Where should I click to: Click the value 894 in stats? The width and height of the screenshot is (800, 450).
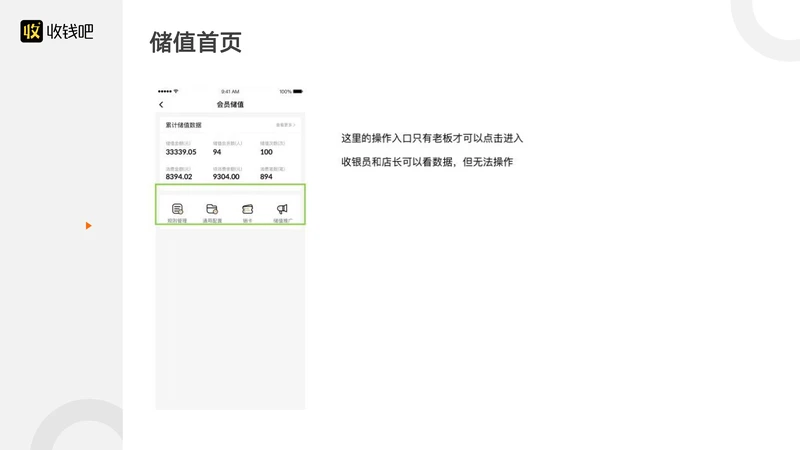pyautogui.click(x=266, y=177)
